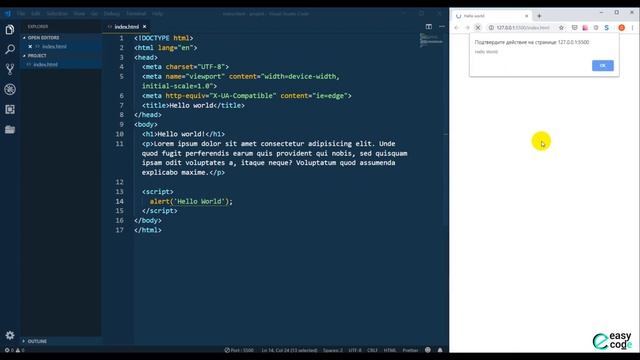
Task: Open the Selection menu
Action: tap(57, 13)
